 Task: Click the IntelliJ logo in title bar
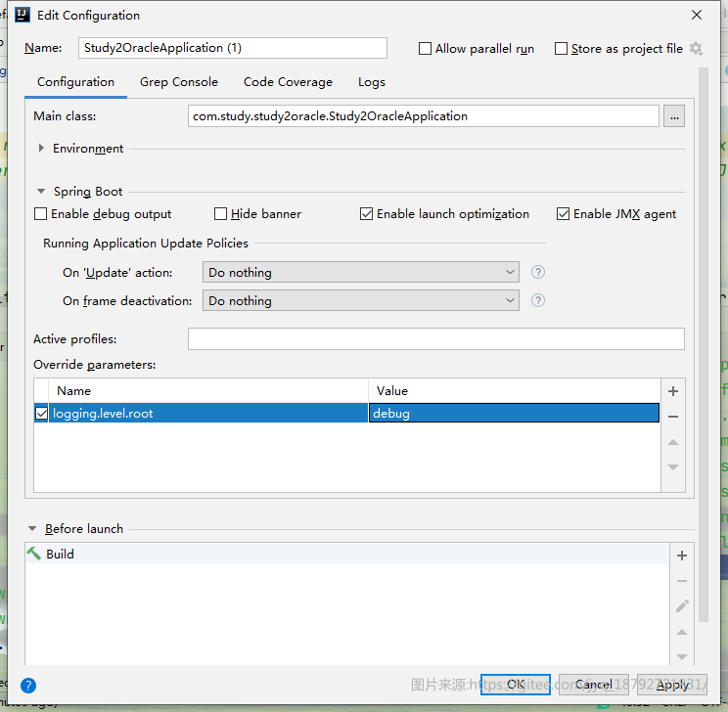[22, 15]
